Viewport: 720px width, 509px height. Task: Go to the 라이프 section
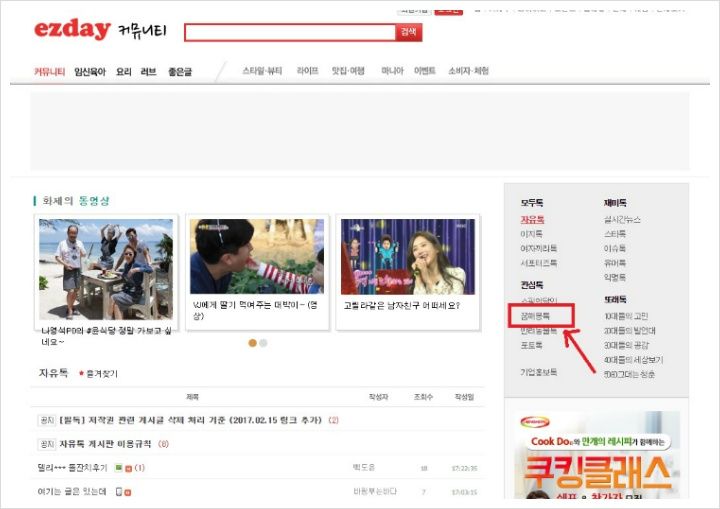[x=308, y=71]
